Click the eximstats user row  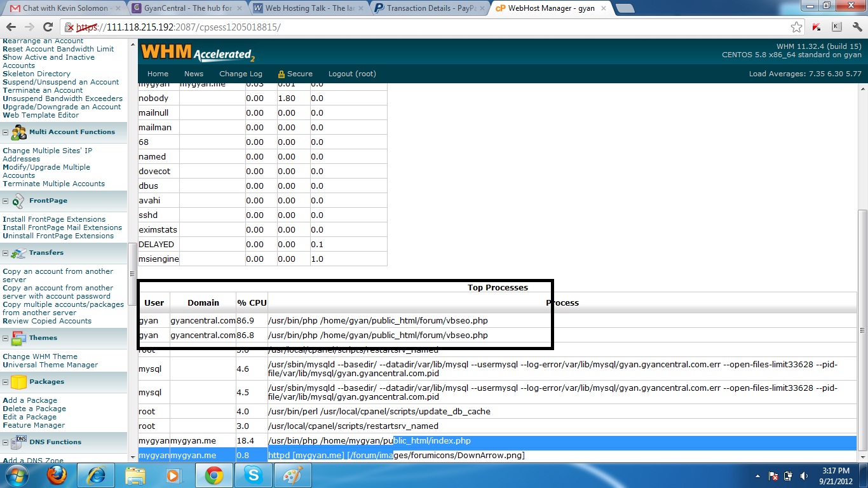[x=262, y=229]
